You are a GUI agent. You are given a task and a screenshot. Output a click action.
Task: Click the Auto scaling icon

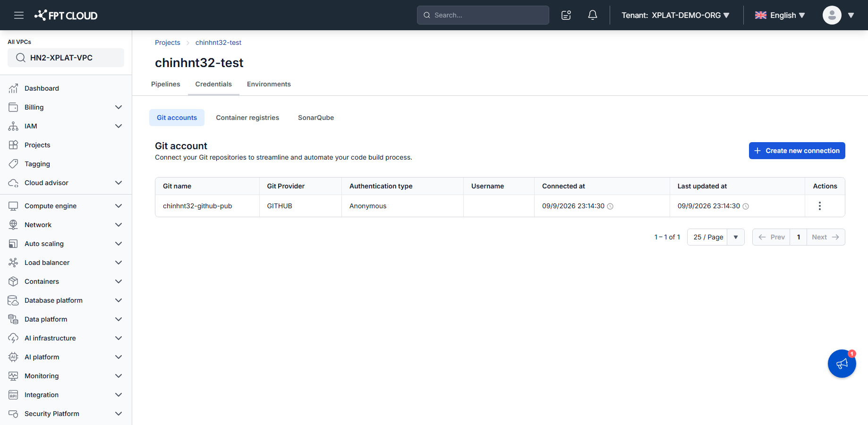pos(13,244)
